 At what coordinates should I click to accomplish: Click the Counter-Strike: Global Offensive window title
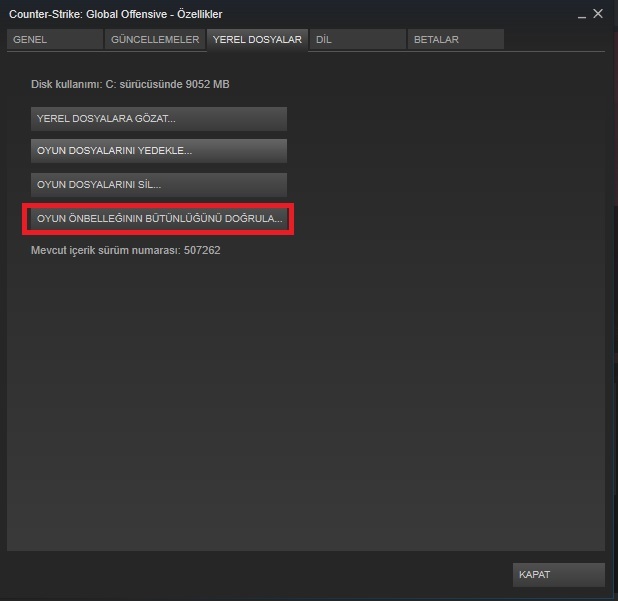pyautogui.click(x=115, y=14)
